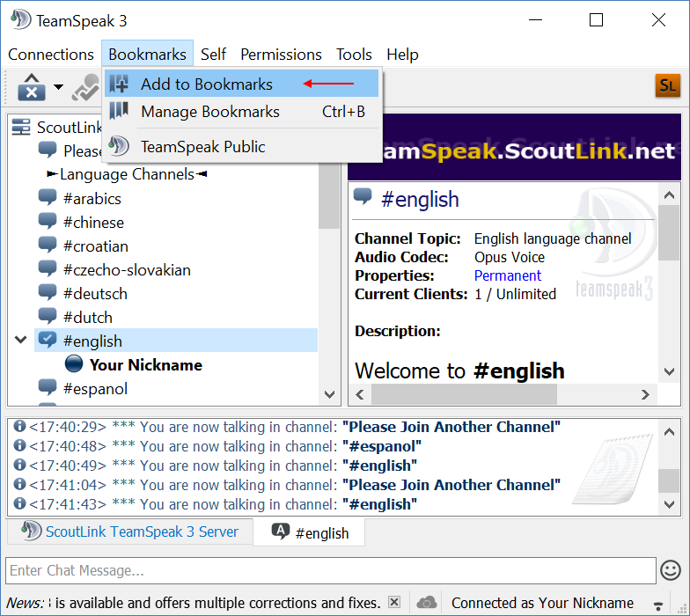Click the #espanol channel bubble icon
This screenshot has width=690, height=616.
tap(48, 387)
